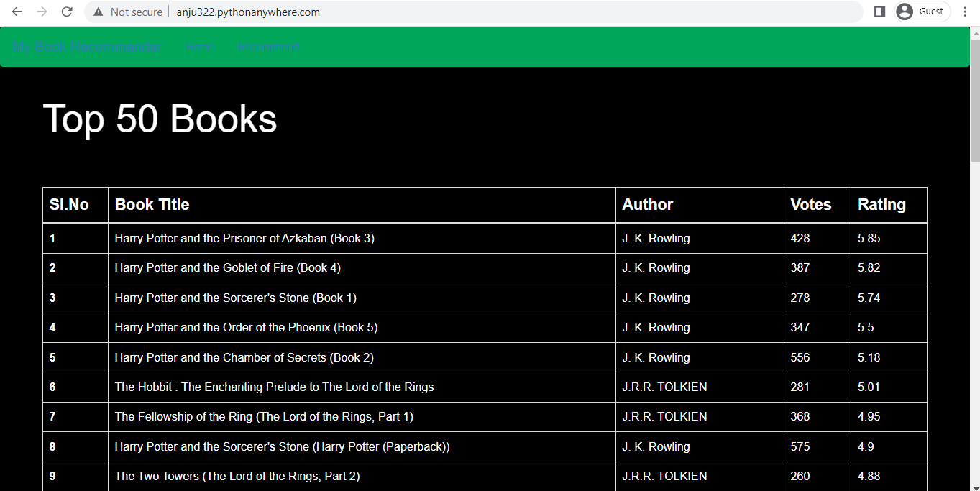
Task: Open Chrome's three-dot customization menu
Action: coord(965,12)
